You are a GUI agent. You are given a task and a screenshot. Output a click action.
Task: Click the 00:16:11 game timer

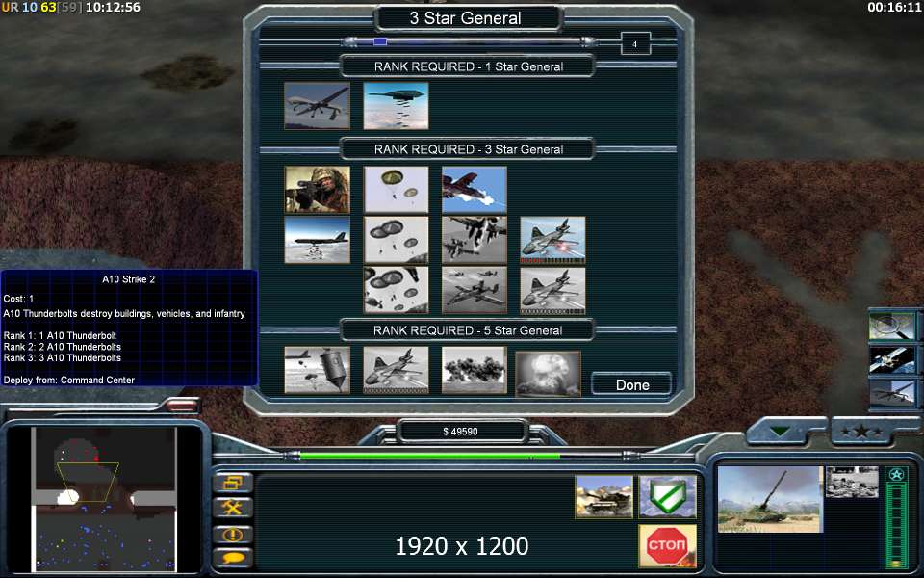click(x=894, y=8)
